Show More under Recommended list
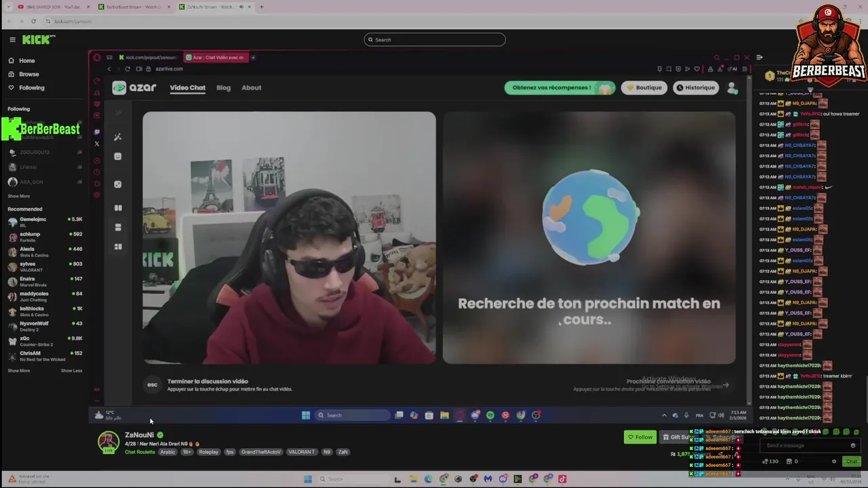The image size is (868, 488). pos(19,371)
